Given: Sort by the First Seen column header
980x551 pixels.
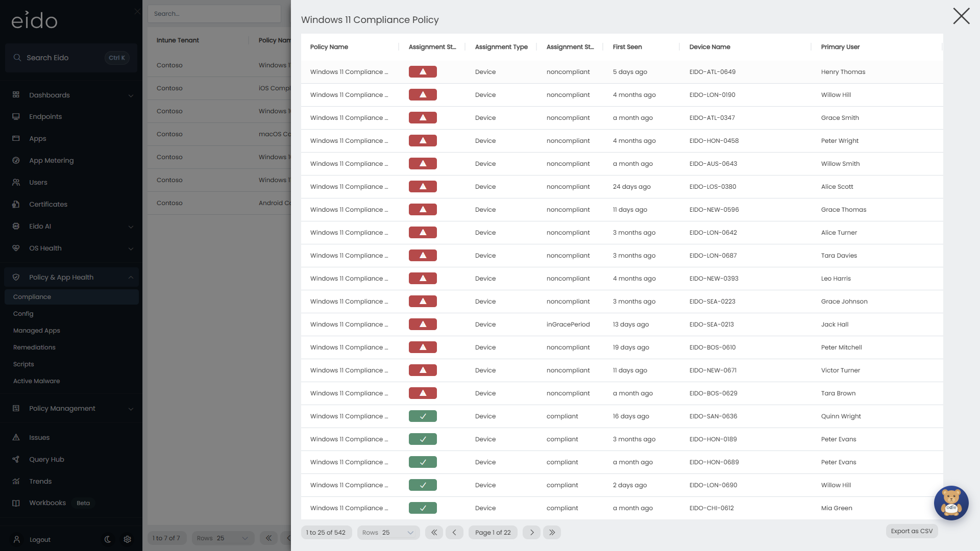Looking at the screenshot, I should [x=627, y=47].
